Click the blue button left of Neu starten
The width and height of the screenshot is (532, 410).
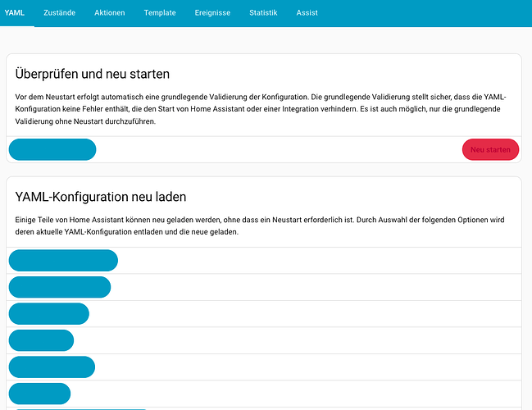(x=52, y=149)
